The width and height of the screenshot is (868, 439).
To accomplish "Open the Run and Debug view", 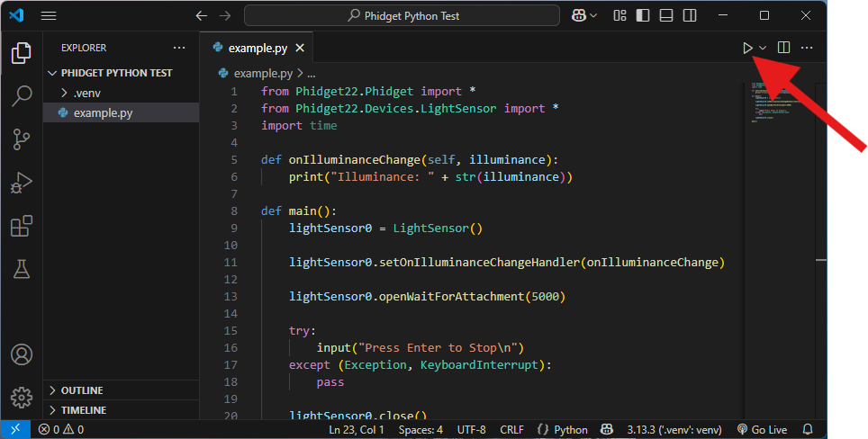I will click(x=21, y=183).
